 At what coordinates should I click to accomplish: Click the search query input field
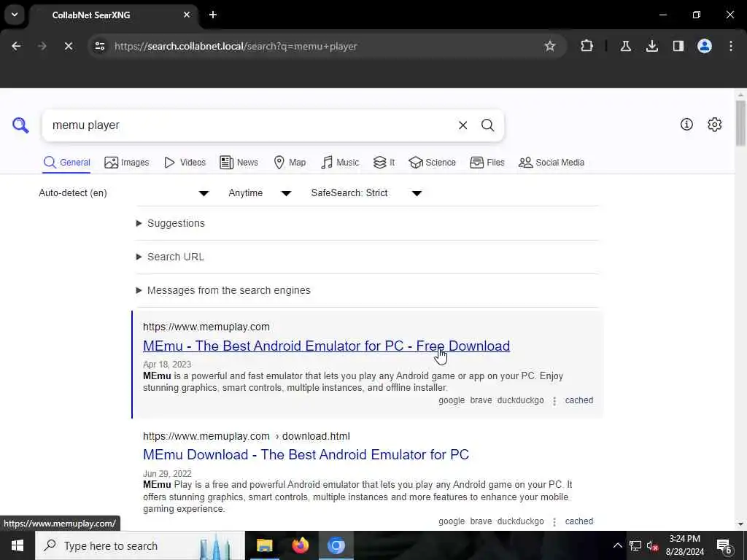[x=250, y=125]
